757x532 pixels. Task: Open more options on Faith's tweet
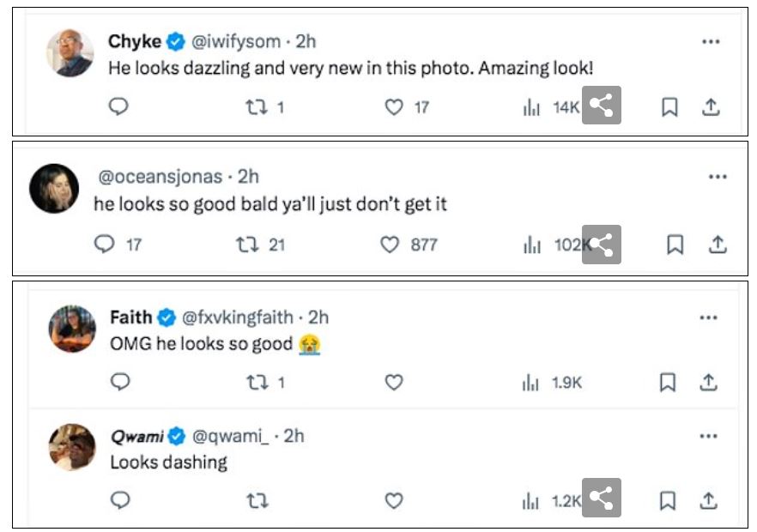point(708,317)
